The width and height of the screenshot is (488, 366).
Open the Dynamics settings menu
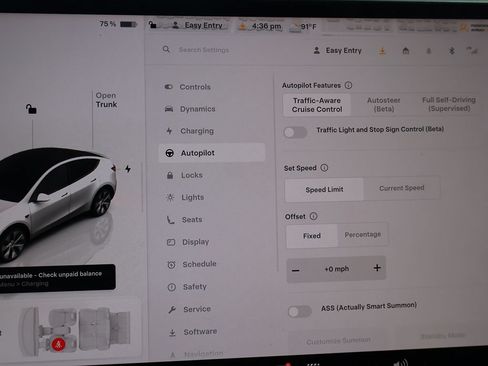(x=197, y=109)
